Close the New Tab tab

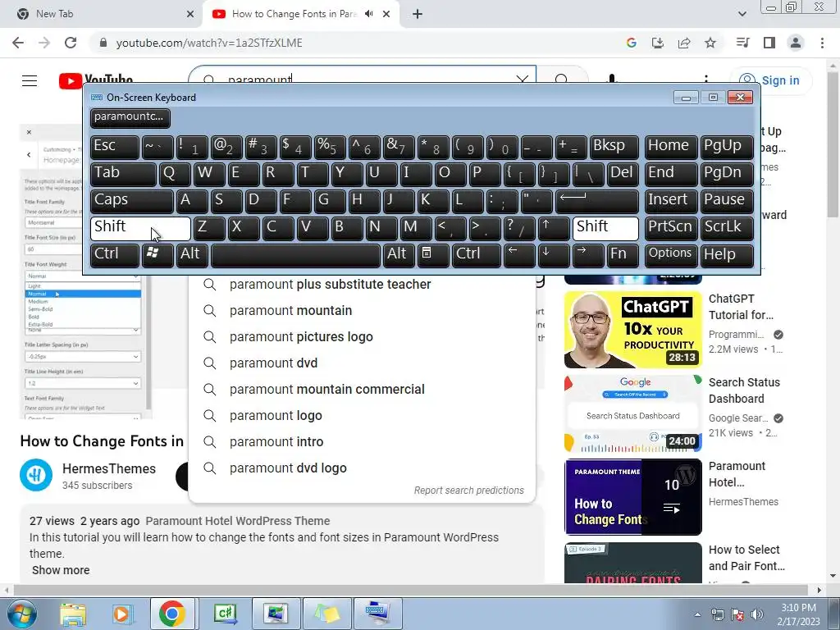point(190,14)
